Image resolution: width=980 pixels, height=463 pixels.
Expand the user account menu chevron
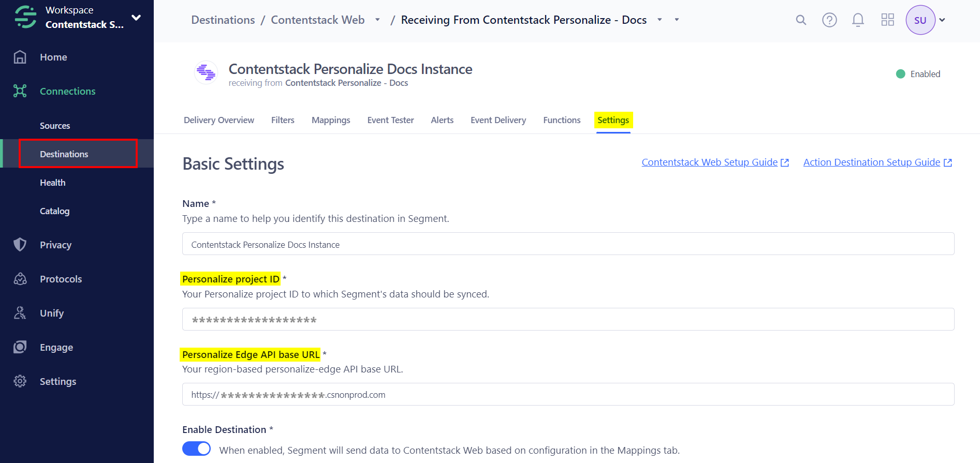(942, 20)
